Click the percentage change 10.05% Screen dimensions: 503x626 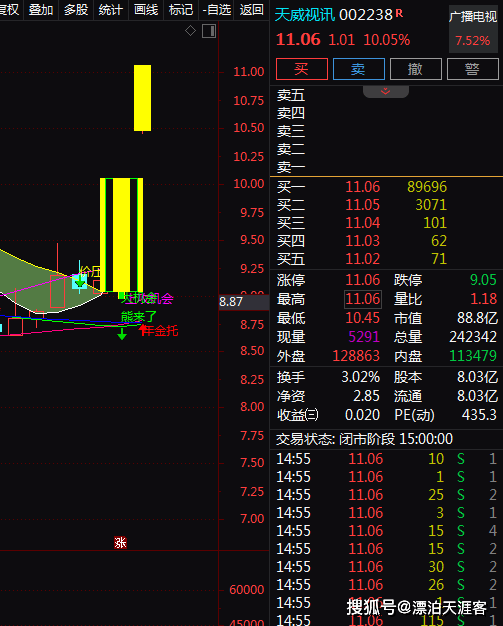point(386,40)
